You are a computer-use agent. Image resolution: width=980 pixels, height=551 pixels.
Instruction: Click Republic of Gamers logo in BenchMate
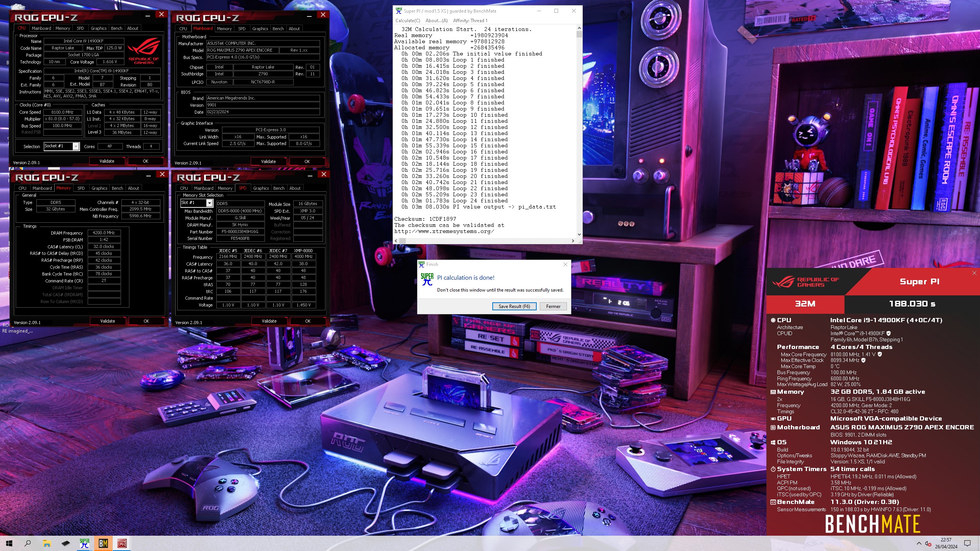tap(805, 282)
